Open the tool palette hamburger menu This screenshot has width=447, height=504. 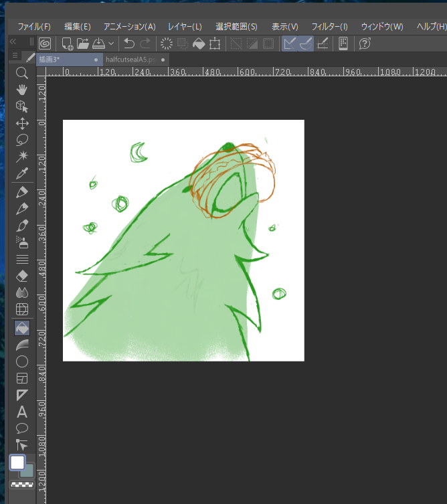click(15, 56)
